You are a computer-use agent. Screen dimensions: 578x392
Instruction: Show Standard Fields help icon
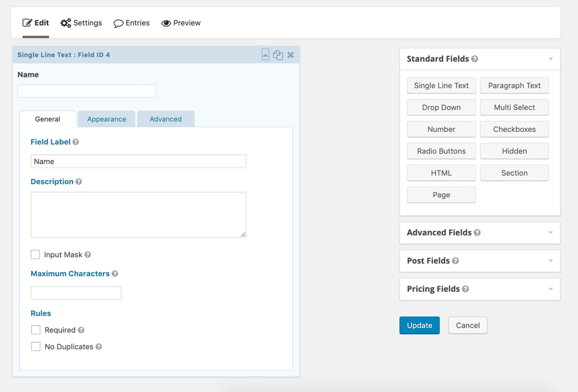point(475,59)
